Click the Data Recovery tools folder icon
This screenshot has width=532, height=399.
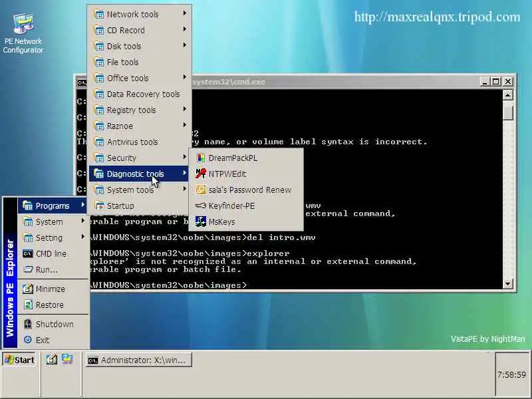point(98,94)
